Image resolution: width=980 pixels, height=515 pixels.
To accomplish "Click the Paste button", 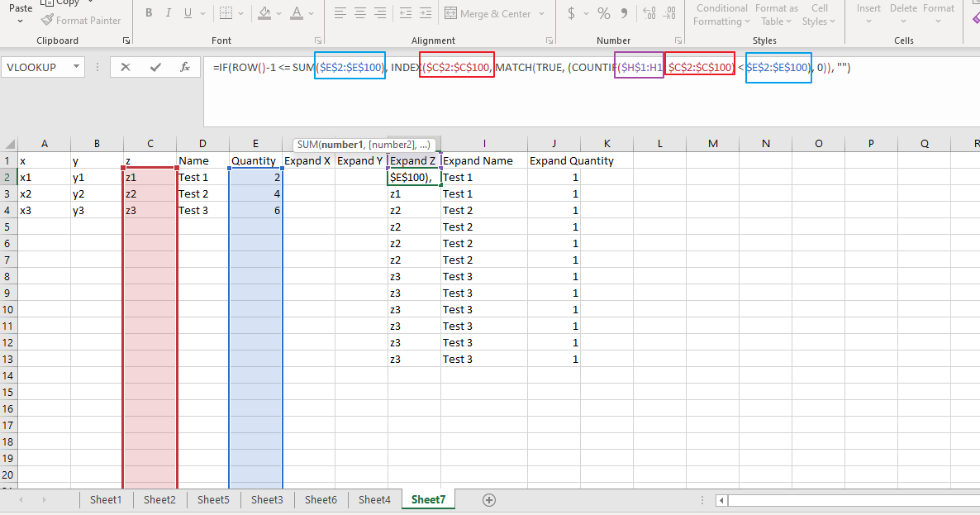I will (x=20, y=7).
